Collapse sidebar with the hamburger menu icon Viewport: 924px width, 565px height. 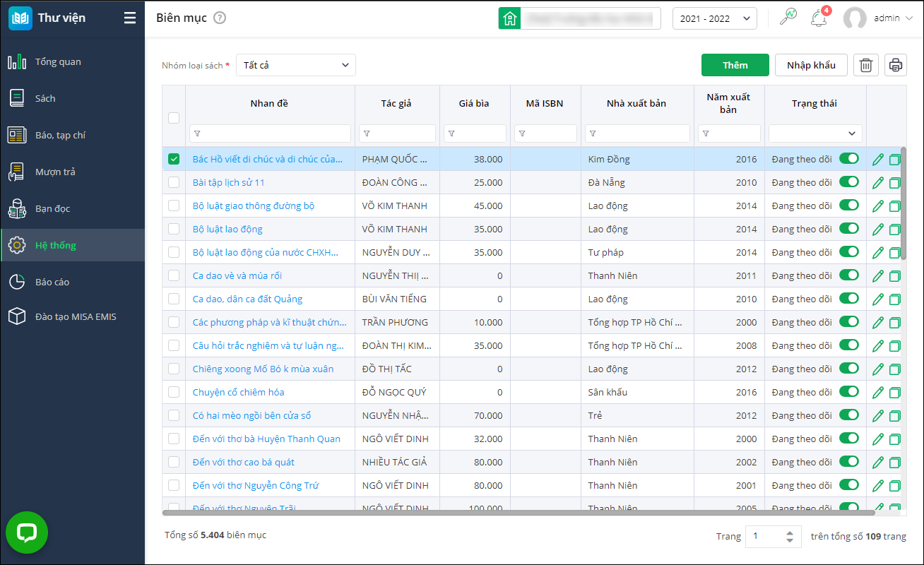[129, 18]
